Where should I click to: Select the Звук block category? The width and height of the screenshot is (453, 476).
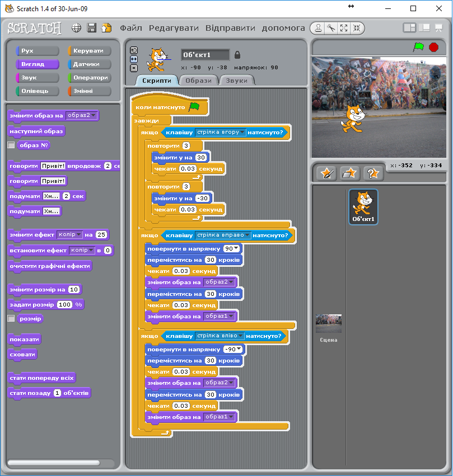37,77
